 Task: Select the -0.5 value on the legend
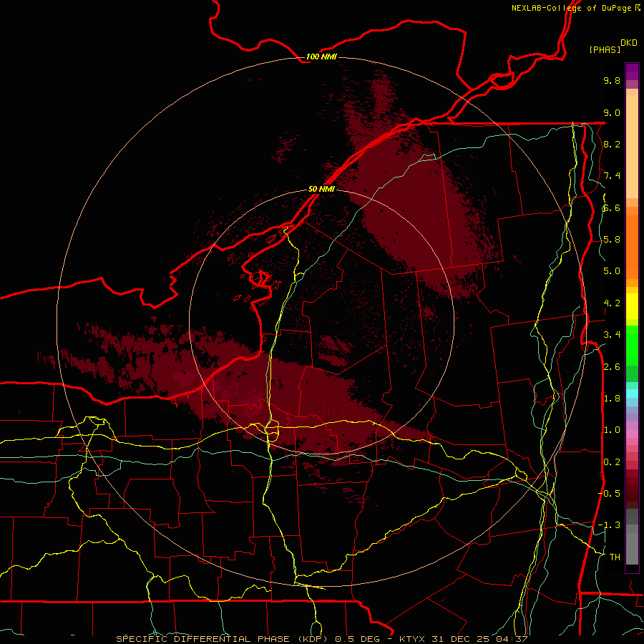pos(609,494)
